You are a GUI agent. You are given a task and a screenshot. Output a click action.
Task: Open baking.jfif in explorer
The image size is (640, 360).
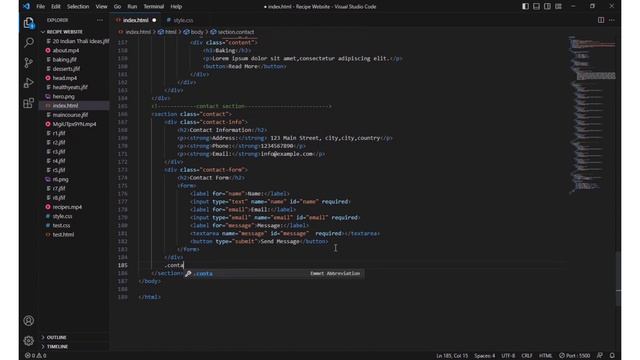coord(64,60)
